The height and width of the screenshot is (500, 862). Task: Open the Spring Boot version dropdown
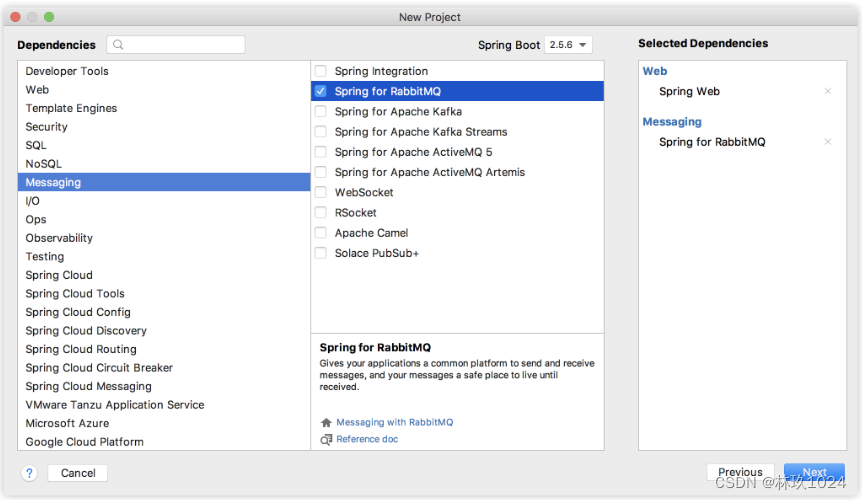click(x=568, y=45)
